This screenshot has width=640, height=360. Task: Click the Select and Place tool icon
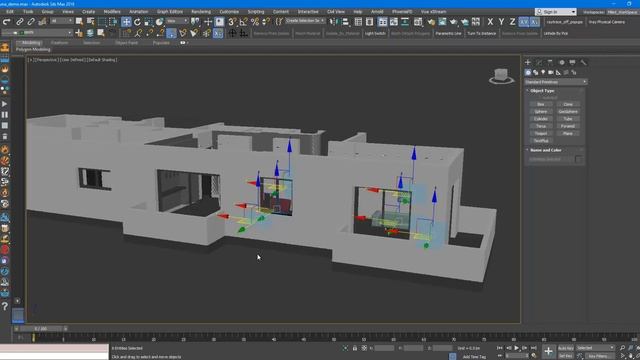[x=159, y=22]
